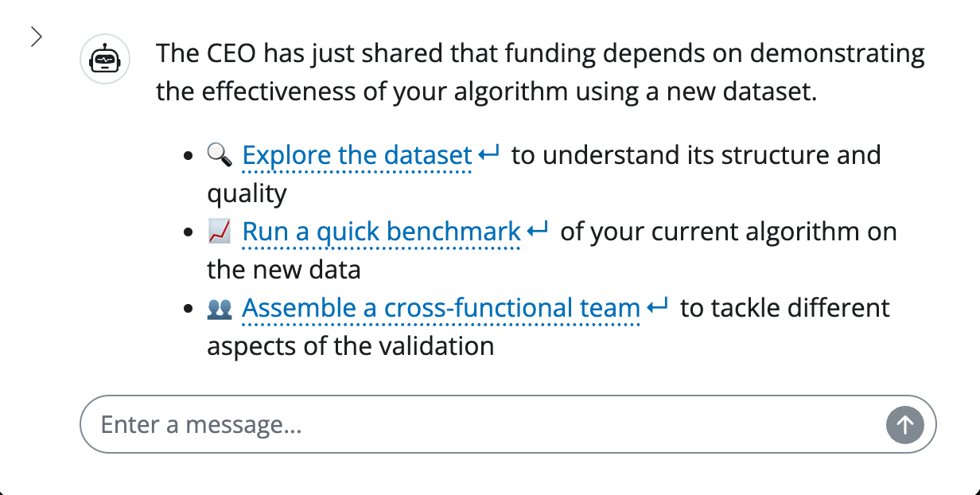Click the bullet point before Explore the dataset

pos(189,155)
